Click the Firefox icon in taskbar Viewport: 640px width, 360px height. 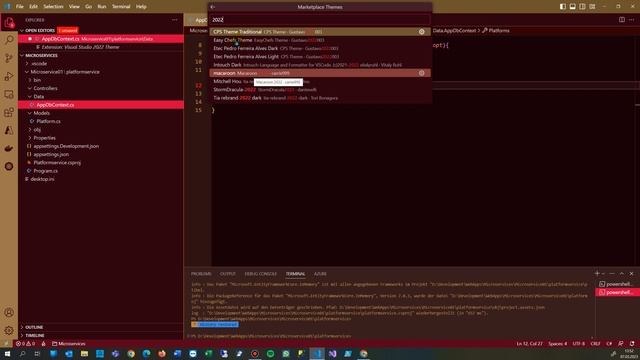(x=162, y=353)
